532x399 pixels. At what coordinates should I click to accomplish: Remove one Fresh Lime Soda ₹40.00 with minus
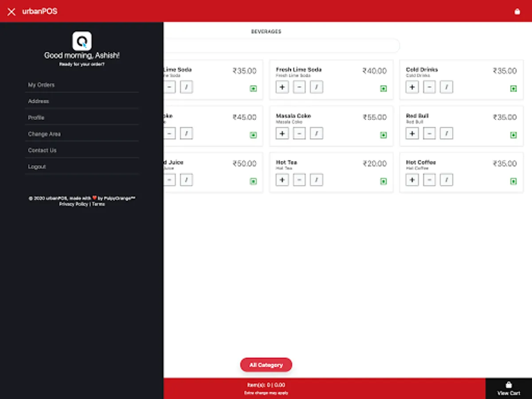tap(299, 87)
